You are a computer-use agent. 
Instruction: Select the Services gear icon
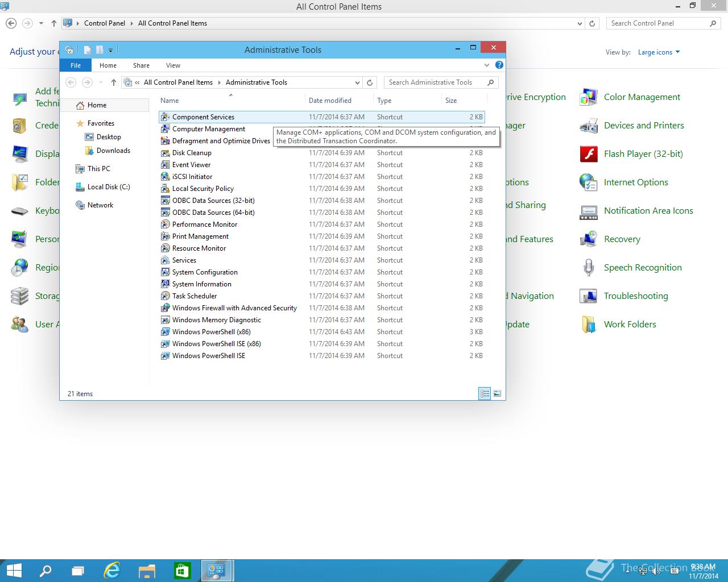tap(166, 260)
